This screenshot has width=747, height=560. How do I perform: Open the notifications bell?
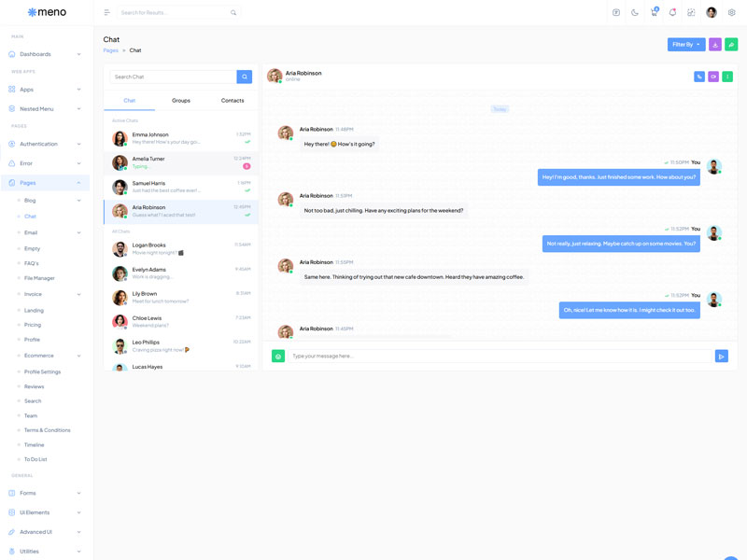[672, 13]
